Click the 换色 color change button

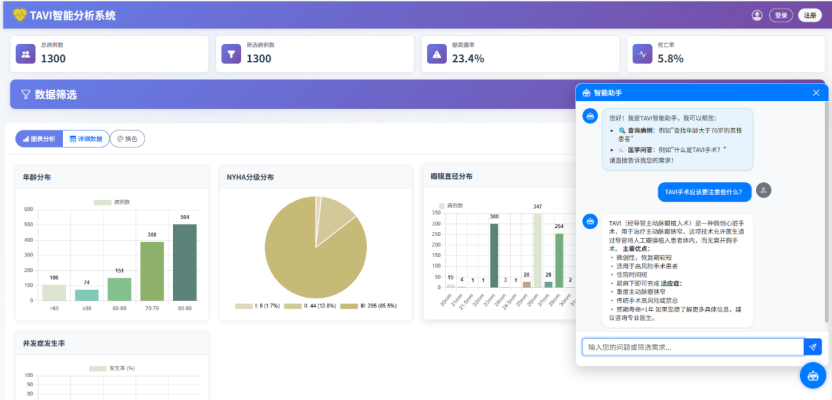coord(127,139)
